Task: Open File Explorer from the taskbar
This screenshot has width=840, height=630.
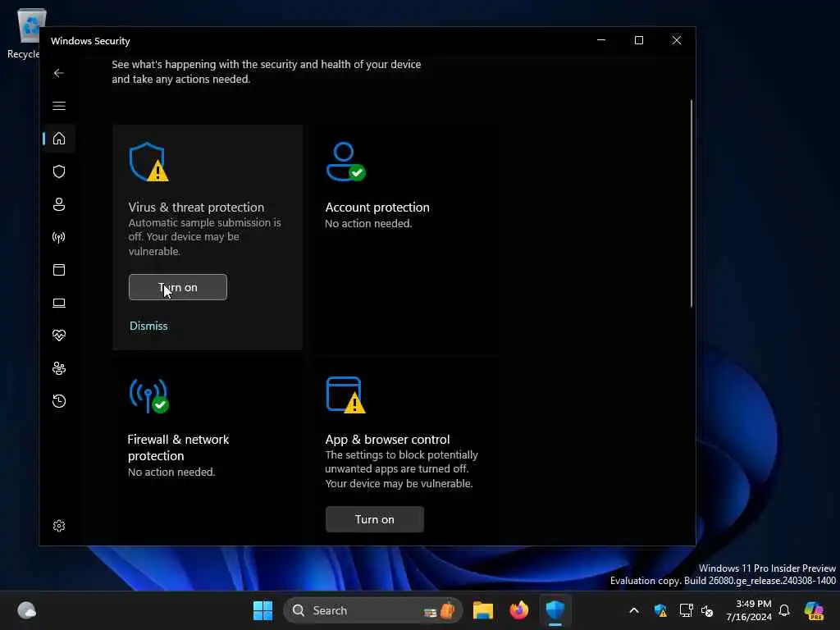Action: coord(482,610)
